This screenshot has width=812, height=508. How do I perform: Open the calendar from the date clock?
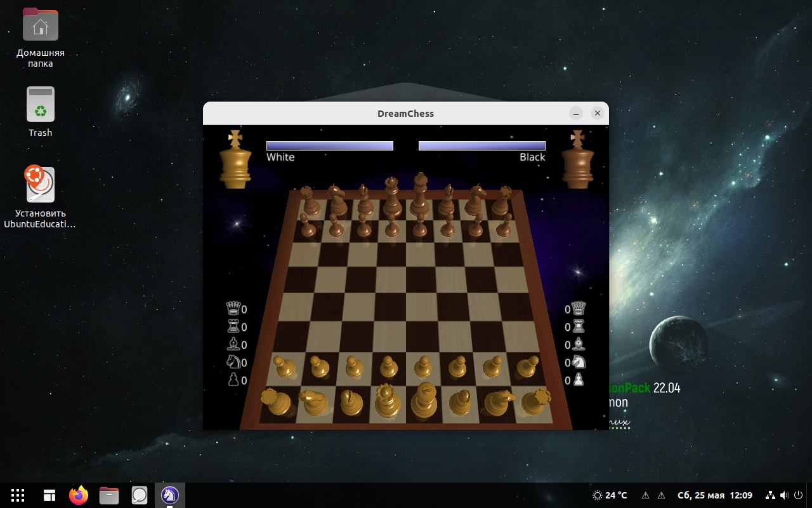[715, 495]
